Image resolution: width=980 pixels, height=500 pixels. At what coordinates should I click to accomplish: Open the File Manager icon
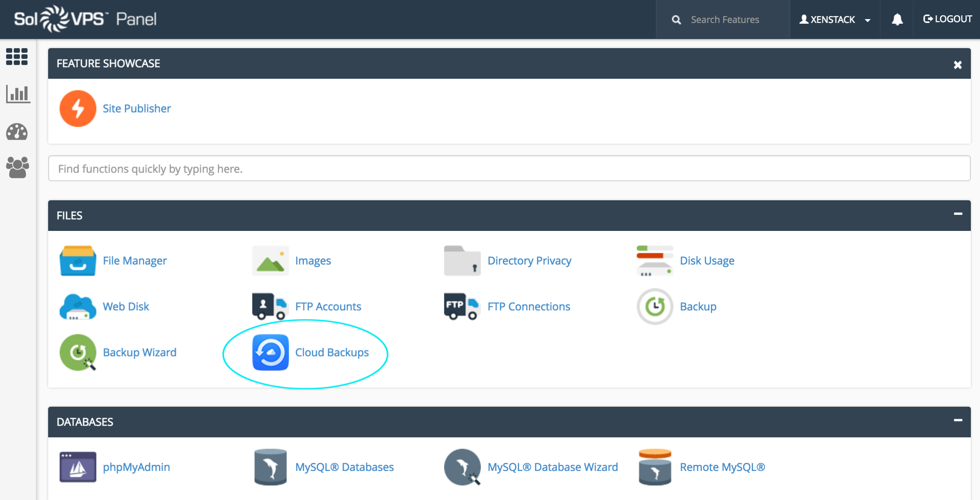pyautogui.click(x=78, y=261)
